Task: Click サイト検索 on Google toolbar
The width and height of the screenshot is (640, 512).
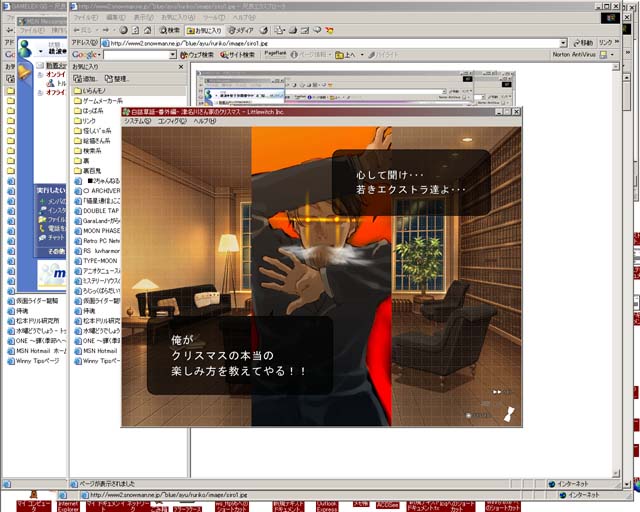Action: [237, 55]
